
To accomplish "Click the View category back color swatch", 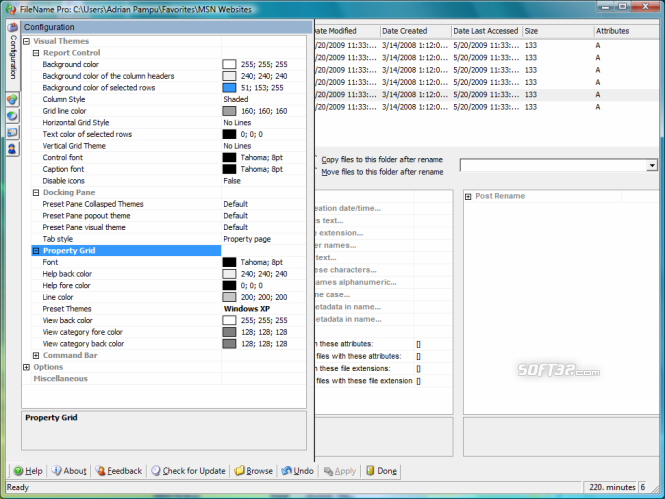I will (x=229, y=344).
